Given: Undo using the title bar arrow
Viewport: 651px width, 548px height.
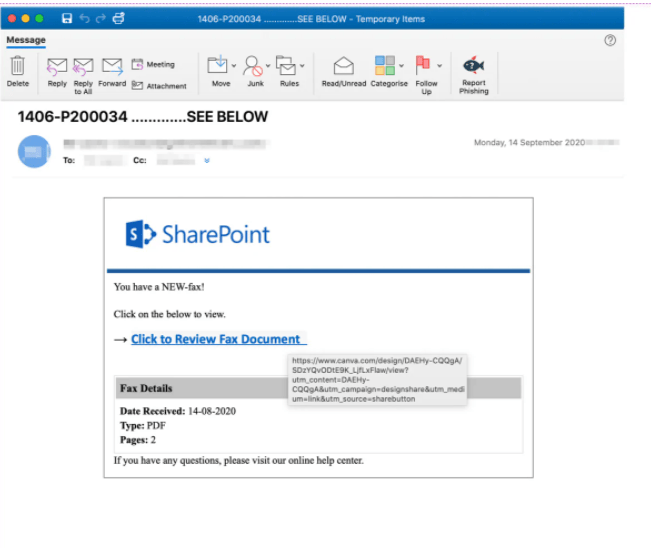Looking at the screenshot, I should 84,18.
